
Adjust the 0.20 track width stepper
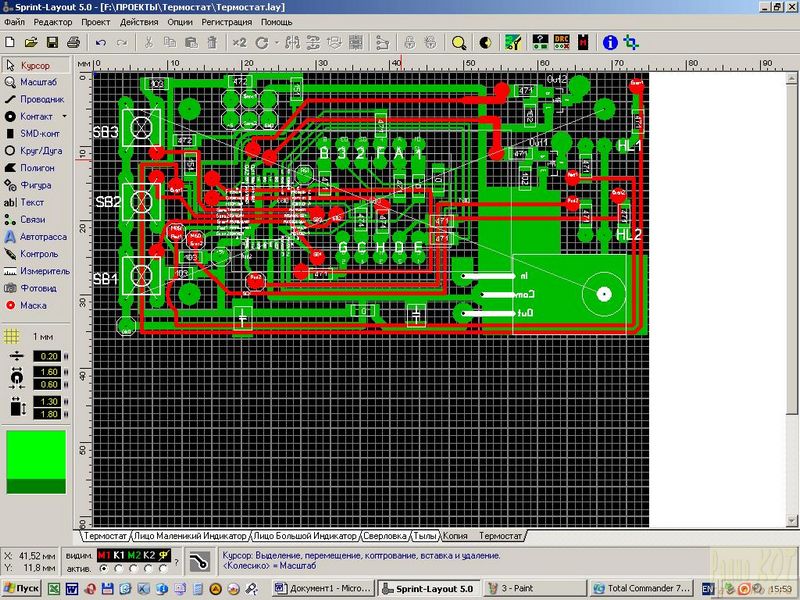pos(66,356)
